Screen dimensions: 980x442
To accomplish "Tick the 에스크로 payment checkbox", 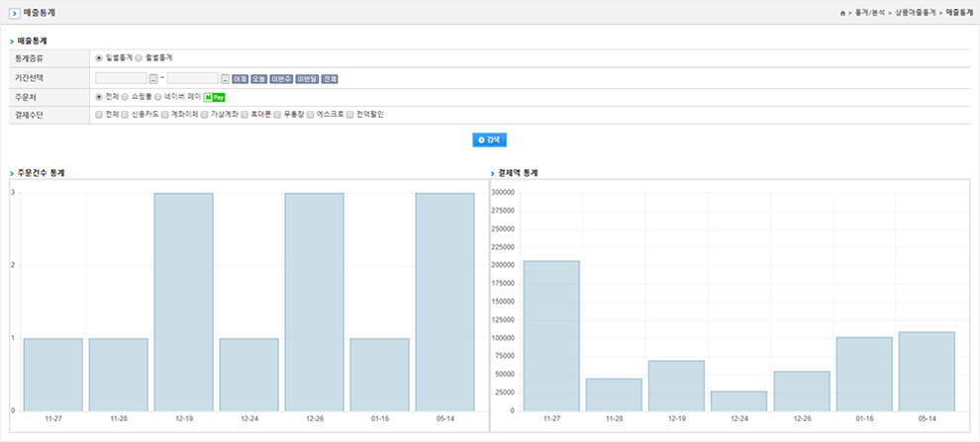I will (310, 115).
